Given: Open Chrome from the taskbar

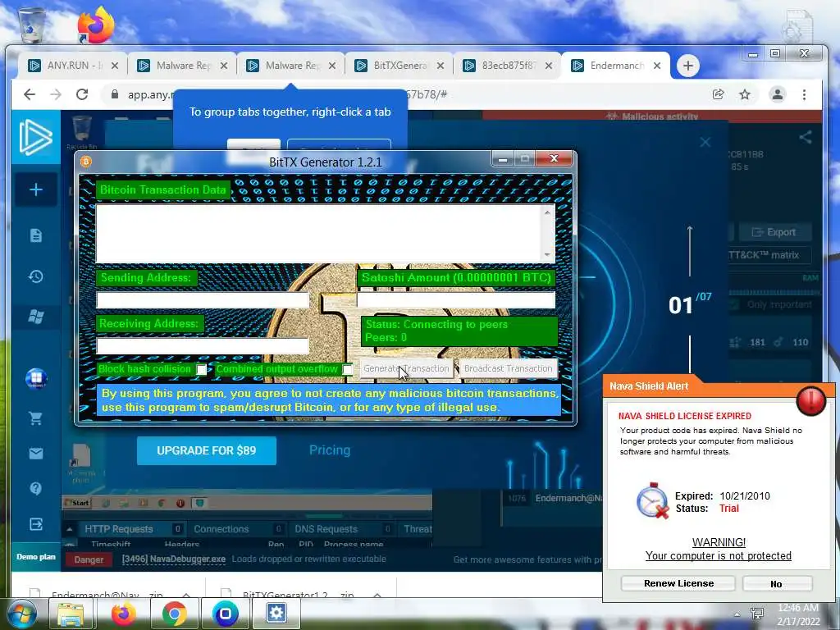Looking at the screenshot, I should (174, 614).
